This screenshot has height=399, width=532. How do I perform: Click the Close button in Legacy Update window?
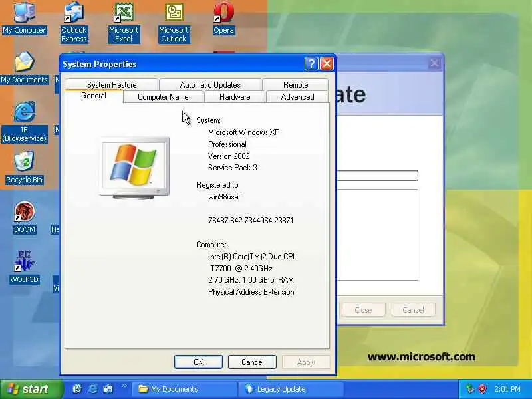(363, 310)
